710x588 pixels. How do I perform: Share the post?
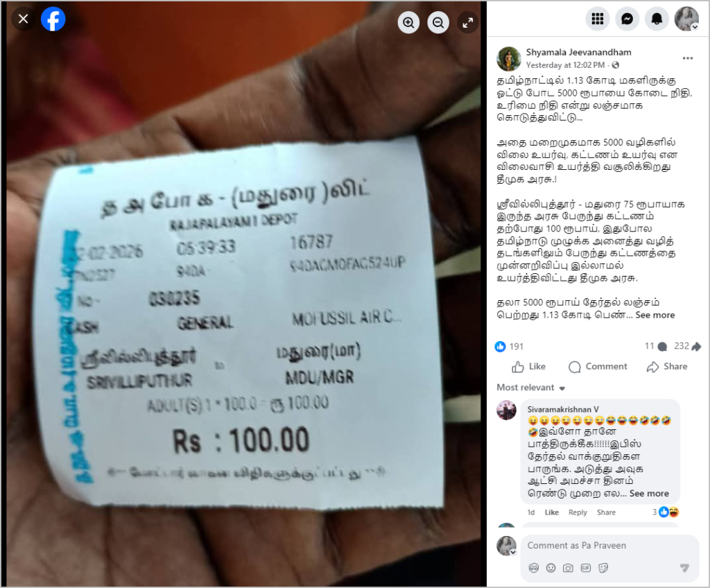coord(666,367)
